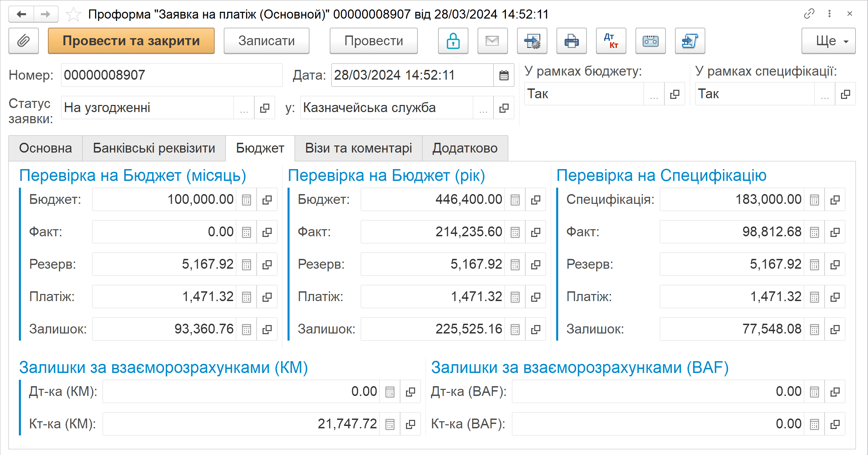Click specification Факт value 98,812.68
The width and height of the screenshot is (868, 455).
[732, 232]
